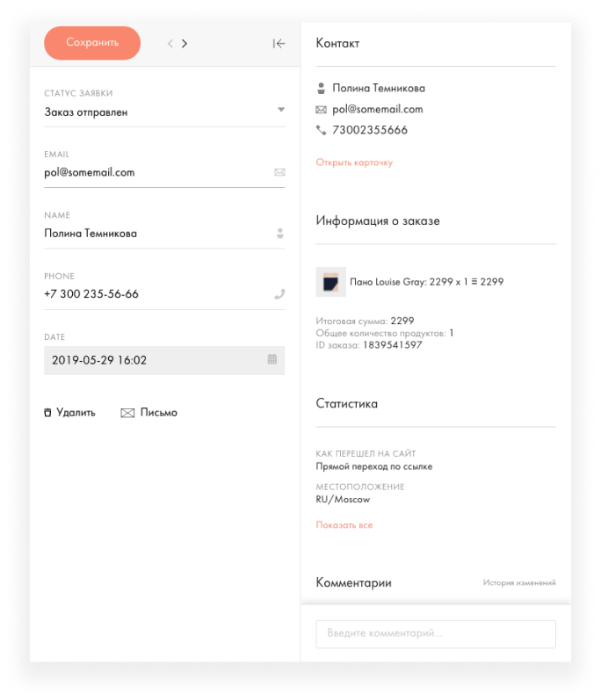Select the phone field +7 300 235-56-66
The image size is (601, 700).
[164, 294]
